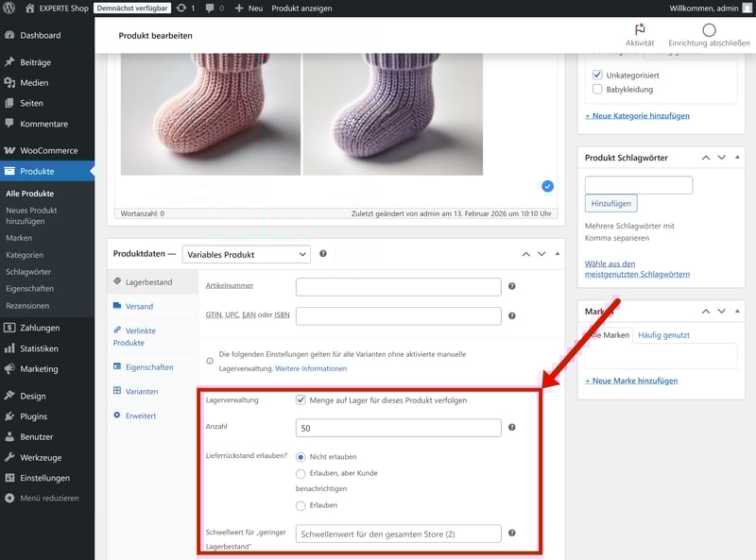Image resolution: width=756 pixels, height=560 pixels.
Task: Collapse the Produkt Schlagwörter panel
Action: pos(738,157)
